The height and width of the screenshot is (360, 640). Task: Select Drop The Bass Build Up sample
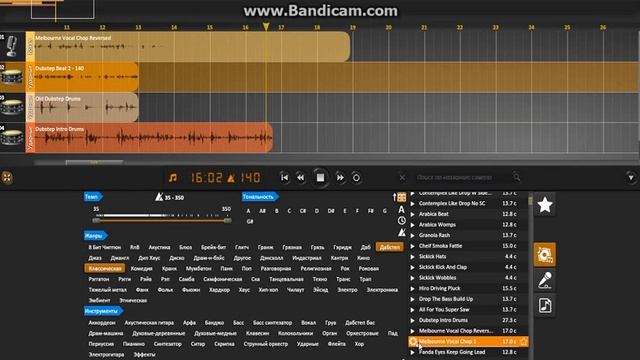(x=446, y=299)
